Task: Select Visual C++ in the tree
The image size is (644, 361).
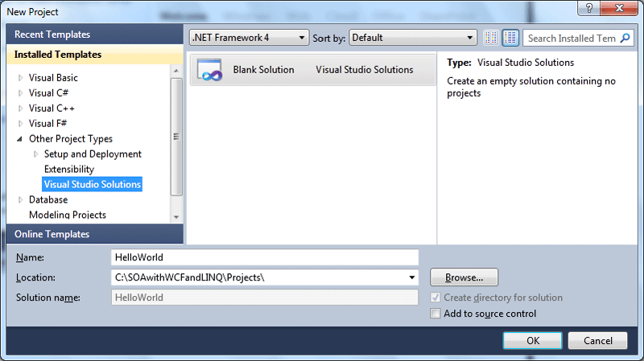Action: tap(52, 109)
